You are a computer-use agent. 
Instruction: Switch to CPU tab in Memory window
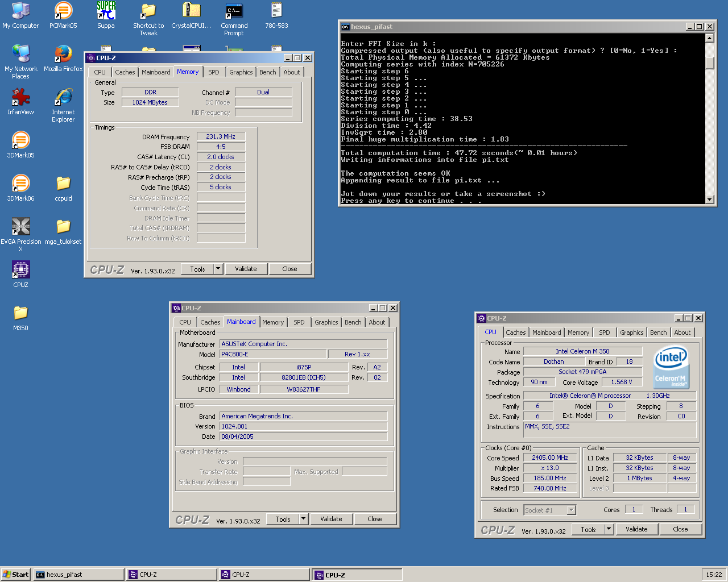100,72
